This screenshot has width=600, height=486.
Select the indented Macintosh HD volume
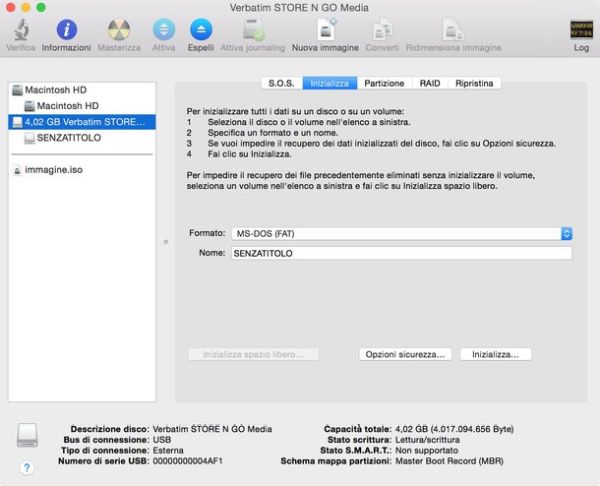coord(82,106)
